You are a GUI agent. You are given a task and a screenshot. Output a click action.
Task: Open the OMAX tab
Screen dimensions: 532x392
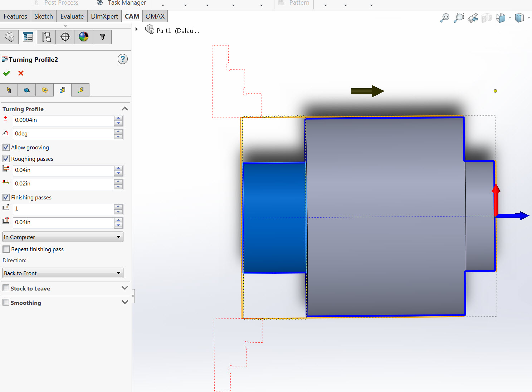coord(155,16)
